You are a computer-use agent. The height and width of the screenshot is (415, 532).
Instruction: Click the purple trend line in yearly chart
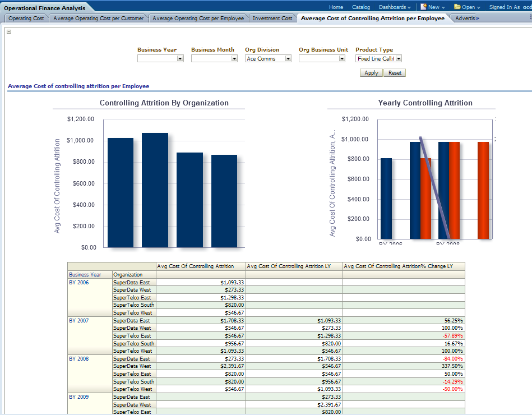(x=434, y=188)
